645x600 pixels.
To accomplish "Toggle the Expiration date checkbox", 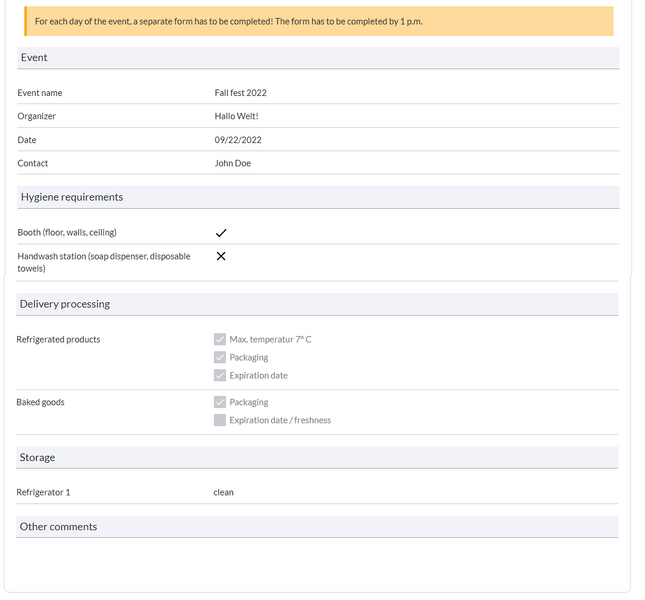I will tap(220, 376).
